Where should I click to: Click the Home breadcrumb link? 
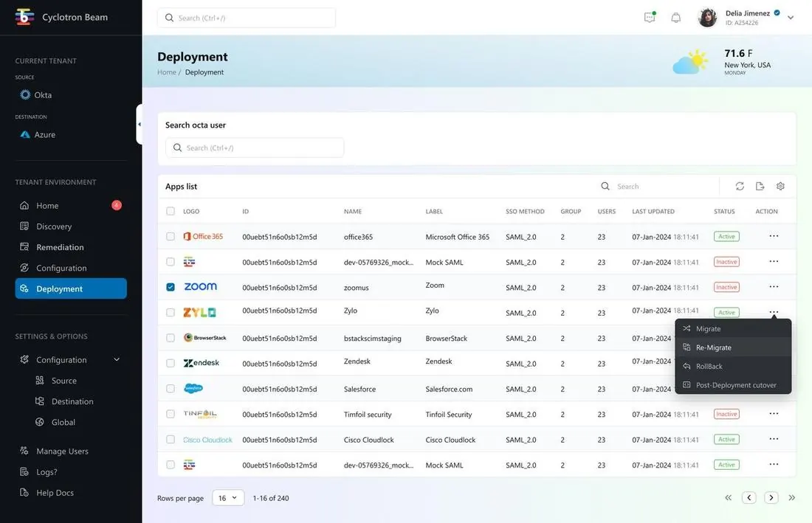pyautogui.click(x=167, y=72)
